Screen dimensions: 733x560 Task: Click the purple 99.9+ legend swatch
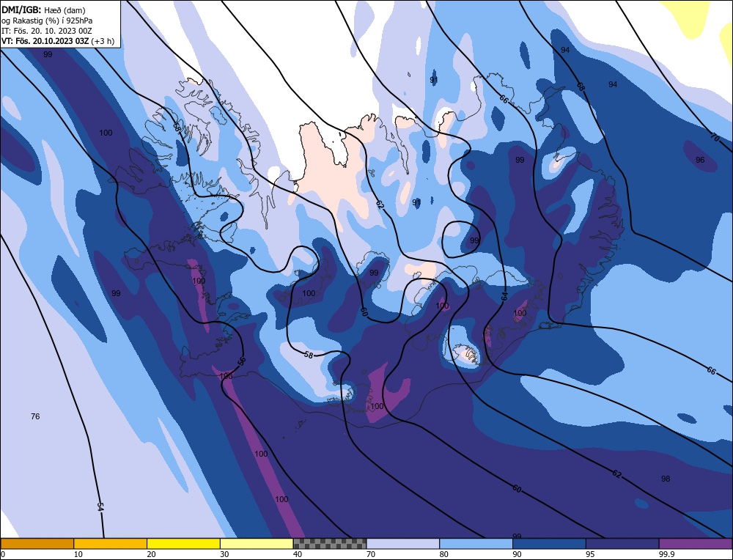(696, 543)
